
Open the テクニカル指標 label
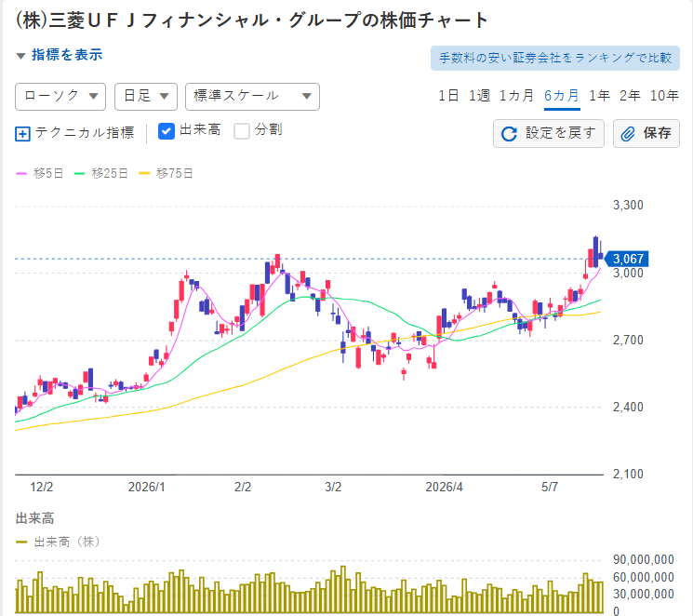point(85,133)
